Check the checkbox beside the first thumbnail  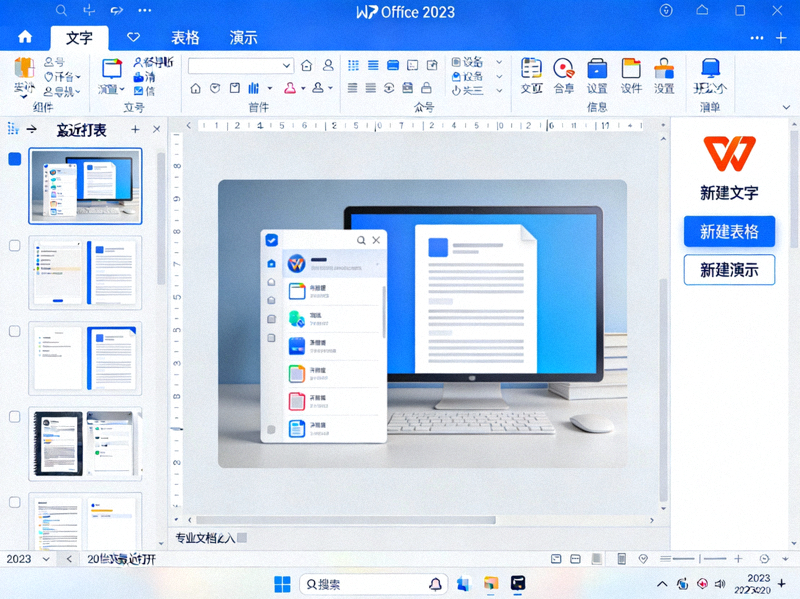pos(13,159)
